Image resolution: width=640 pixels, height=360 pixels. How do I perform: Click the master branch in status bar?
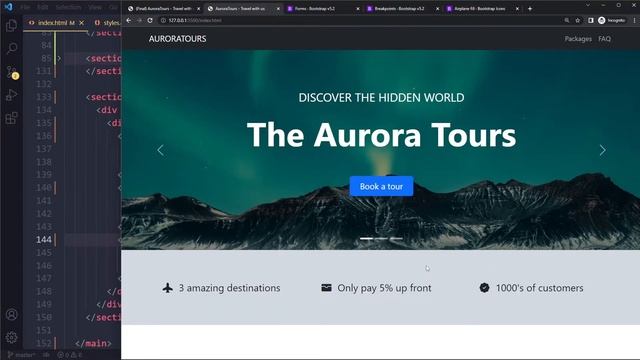(22, 355)
